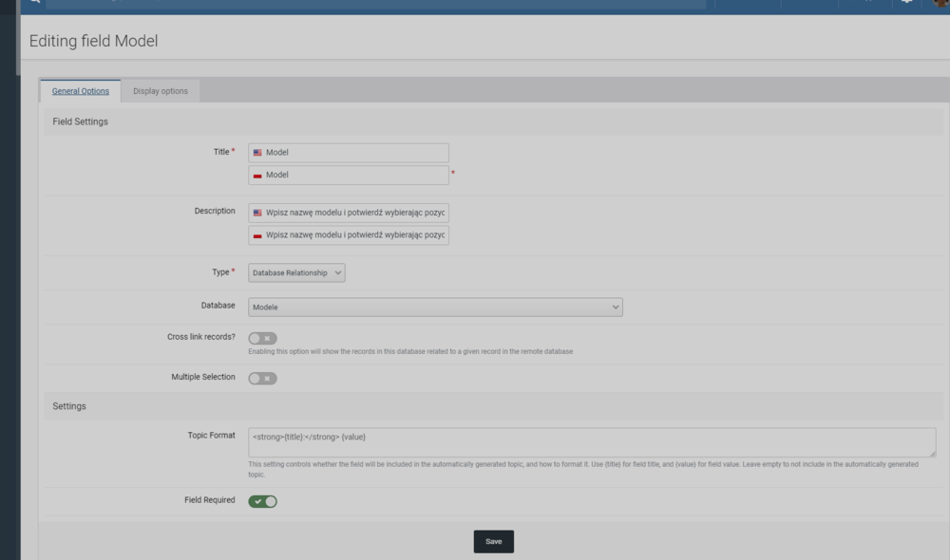Select the General Options tab

[x=80, y=91]
